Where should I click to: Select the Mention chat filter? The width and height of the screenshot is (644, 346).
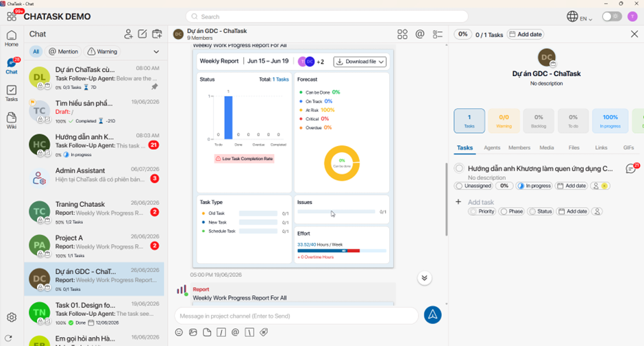tap(63, 51)
